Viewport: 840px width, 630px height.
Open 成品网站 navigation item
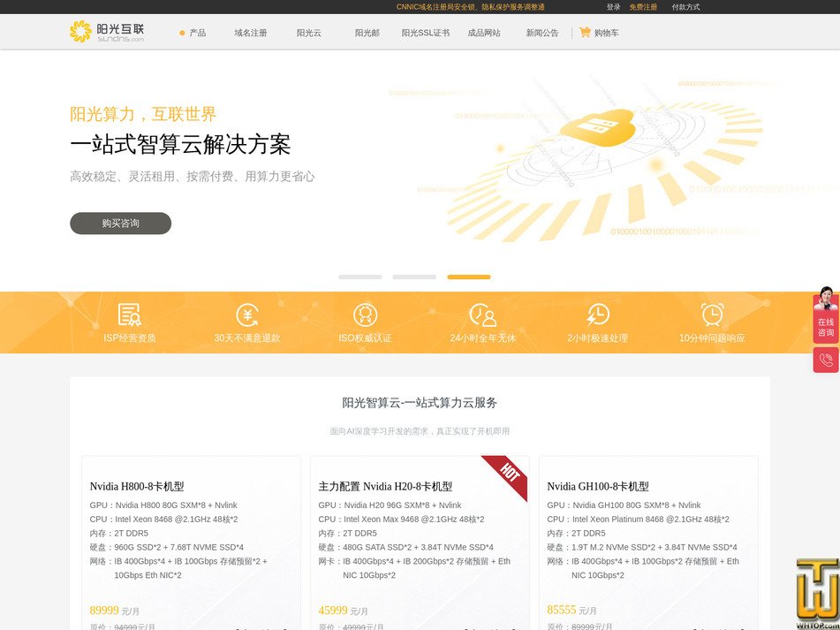click(484, 33)
